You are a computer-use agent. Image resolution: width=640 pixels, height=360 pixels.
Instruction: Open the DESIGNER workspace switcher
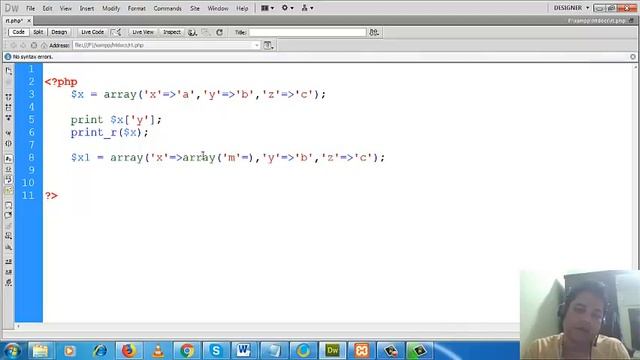coord(571,8)
